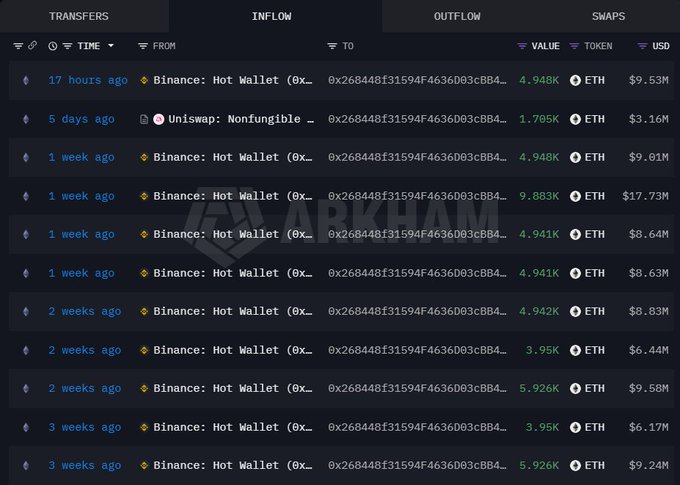
Task: Open Binance Hot Wallet in $17.73M row
Action: pos(232,196)
